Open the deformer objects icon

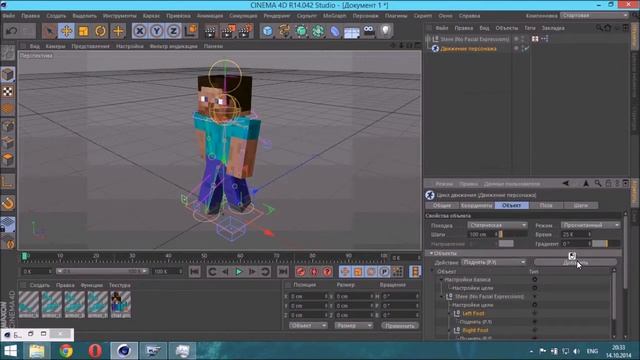coord(335,31)
